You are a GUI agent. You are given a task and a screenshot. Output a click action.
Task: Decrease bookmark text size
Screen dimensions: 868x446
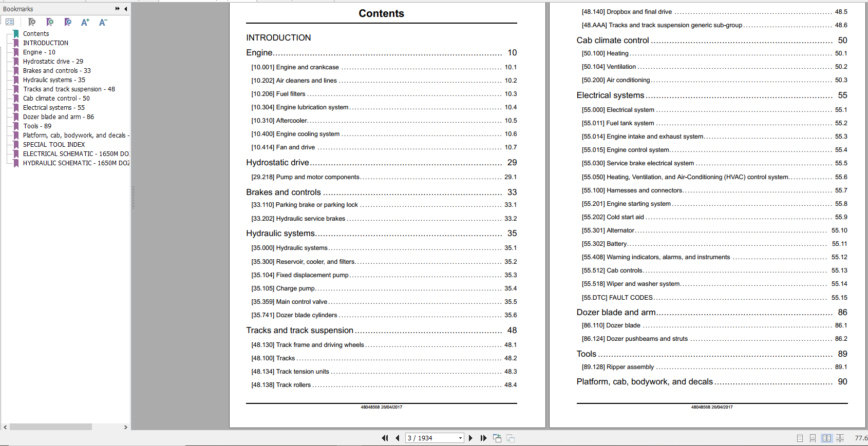tap(103, 22)
